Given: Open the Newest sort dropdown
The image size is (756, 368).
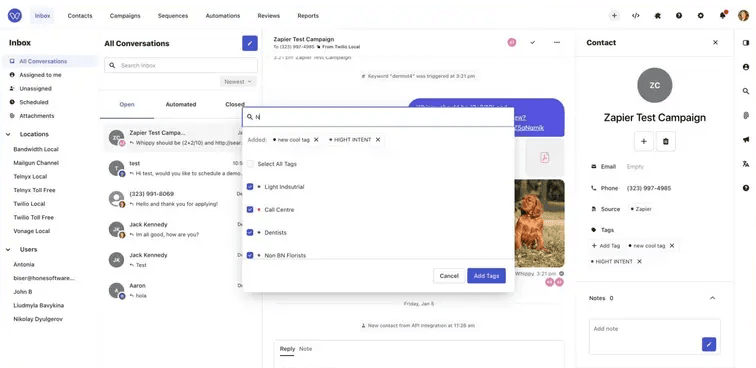Looking at the screenshot, I should tap(238, 82).
